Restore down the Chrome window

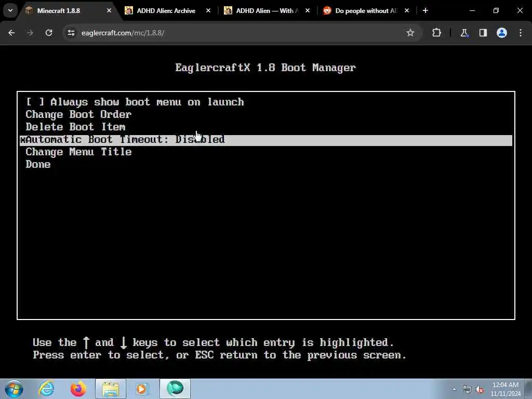pos(496,10)
